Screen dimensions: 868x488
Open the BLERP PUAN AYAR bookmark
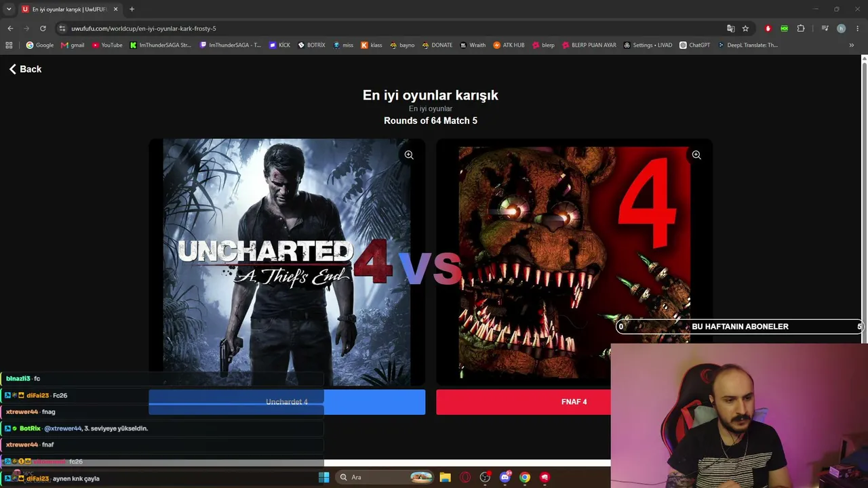[589, 45]
